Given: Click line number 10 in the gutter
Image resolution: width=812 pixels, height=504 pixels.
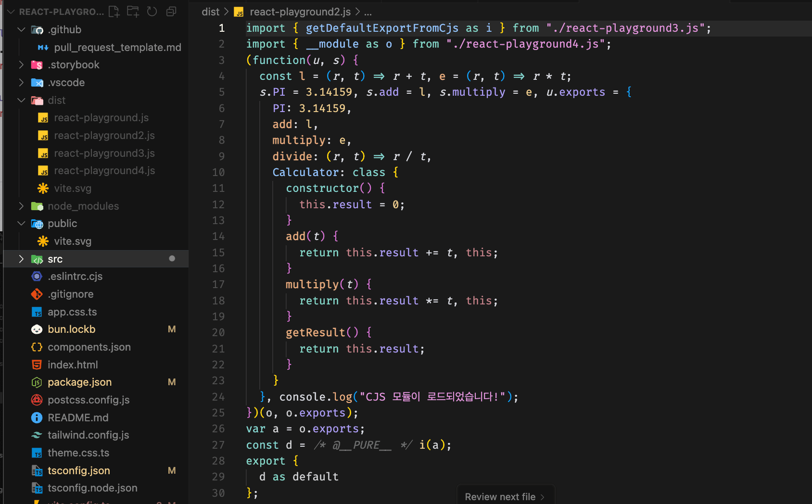Looking at the screenshot, I should tap(218, 172).
